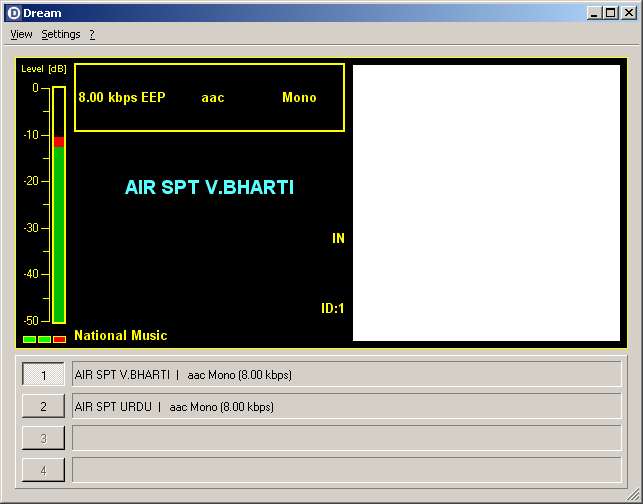This screenshot has width=643, height=504.
Task: Select service button 1
Action: point(43,374)
